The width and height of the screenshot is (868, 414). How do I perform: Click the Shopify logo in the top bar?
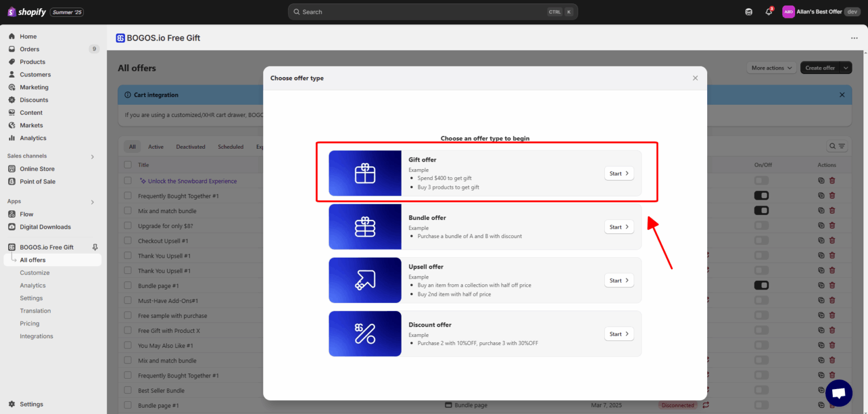coord(27,12)
